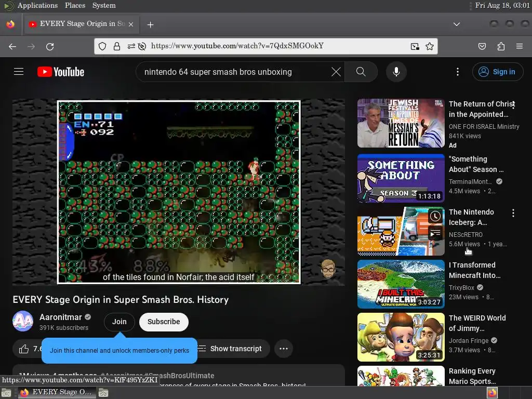532x399 pixels.
Task: Open the Aaronitmar channel name link
Action: [61, 317]
